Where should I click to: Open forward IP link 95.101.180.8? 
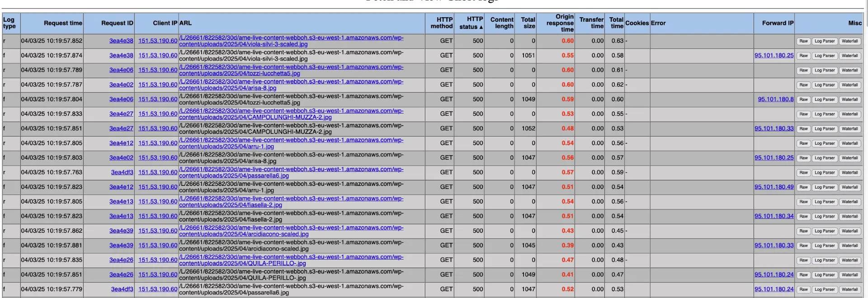(x=776, y=99)
